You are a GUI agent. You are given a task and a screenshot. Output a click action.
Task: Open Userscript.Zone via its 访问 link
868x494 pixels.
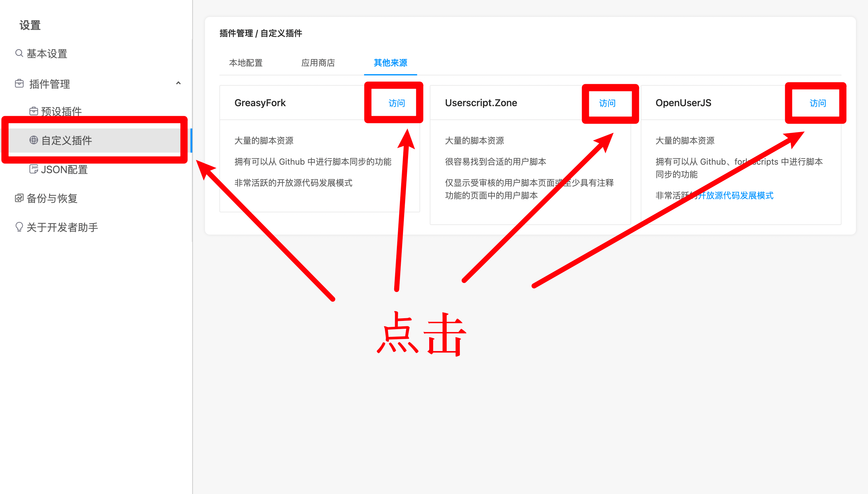click(x=607, y=103)
